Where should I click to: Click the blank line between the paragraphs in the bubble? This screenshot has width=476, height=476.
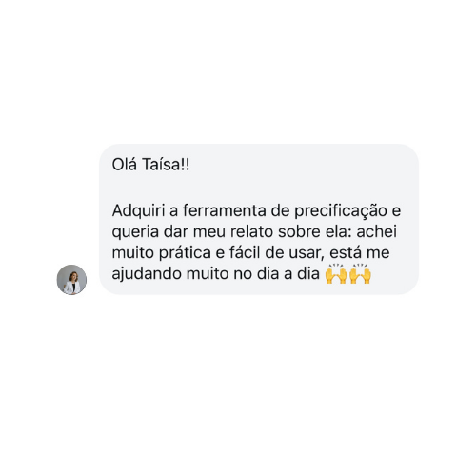tap(259, 188)
